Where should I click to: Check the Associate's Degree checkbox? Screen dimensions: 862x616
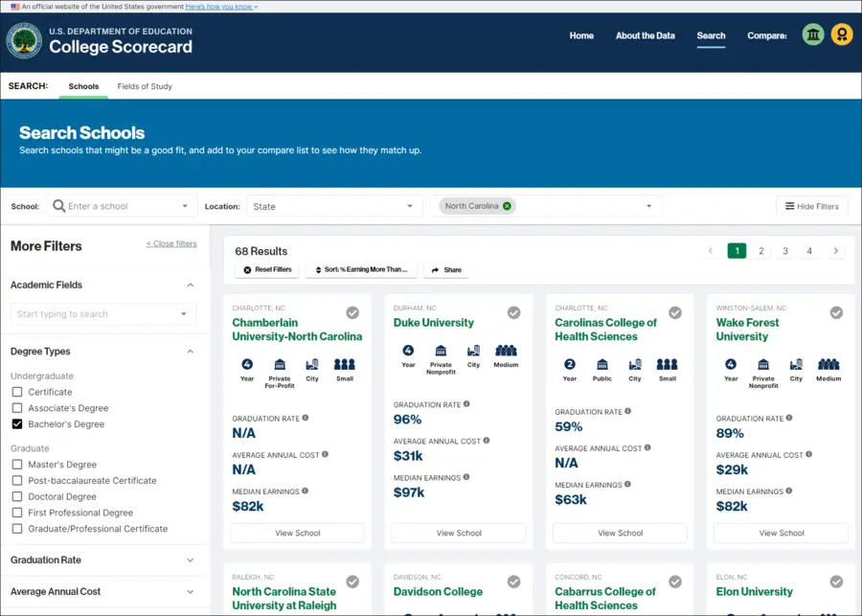tap(17, 407)
